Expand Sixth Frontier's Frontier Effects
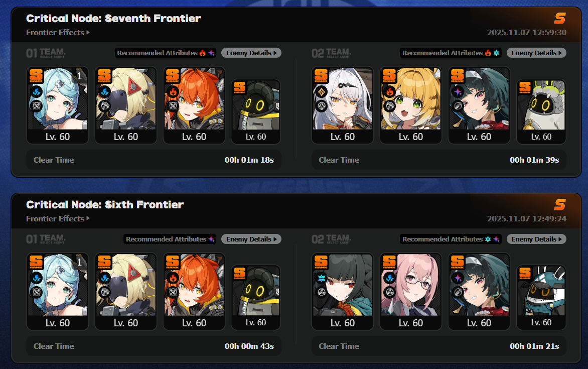The height and width of the screenshot is (369, 588). [58, 219]
